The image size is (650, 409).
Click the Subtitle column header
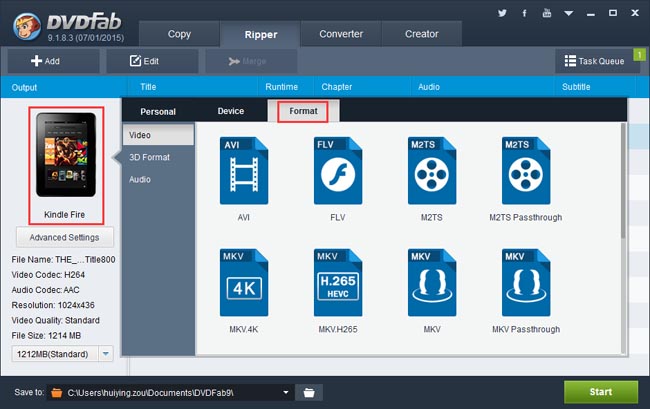coord(576,87)
